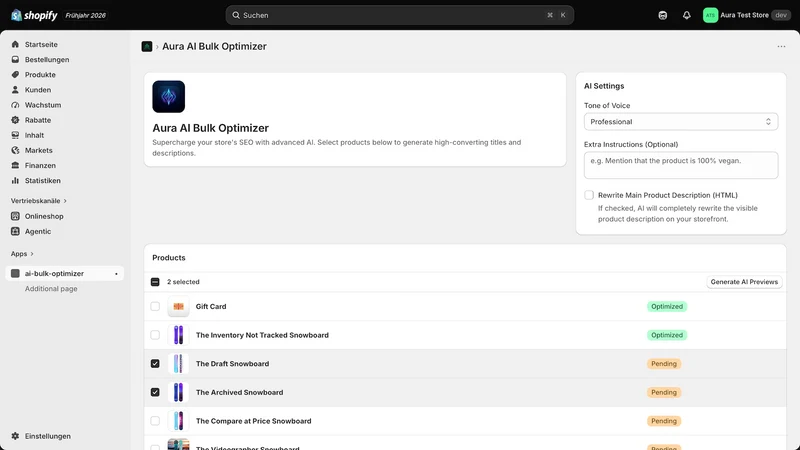Click the app breadcrumb icon next to title
This screenshot has height=450, width=800.
[147, 46]
